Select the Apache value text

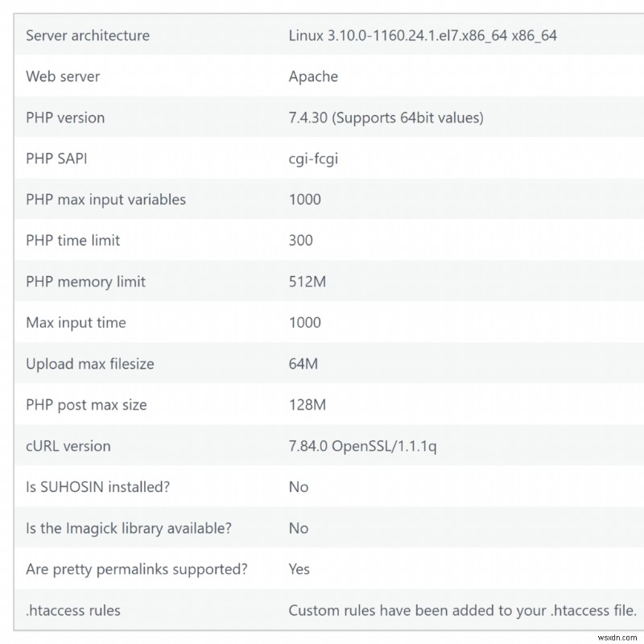coord(313,76)
